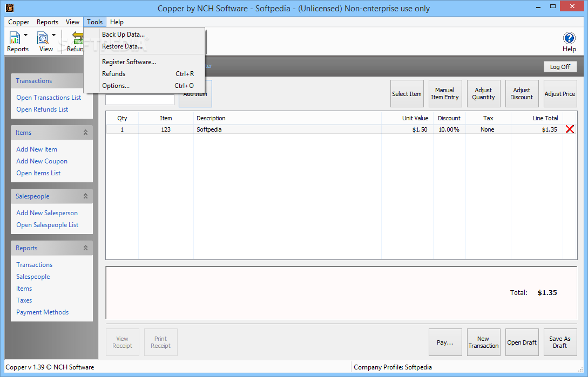Choose Restore Data from the Tools menu

(144, 46)
